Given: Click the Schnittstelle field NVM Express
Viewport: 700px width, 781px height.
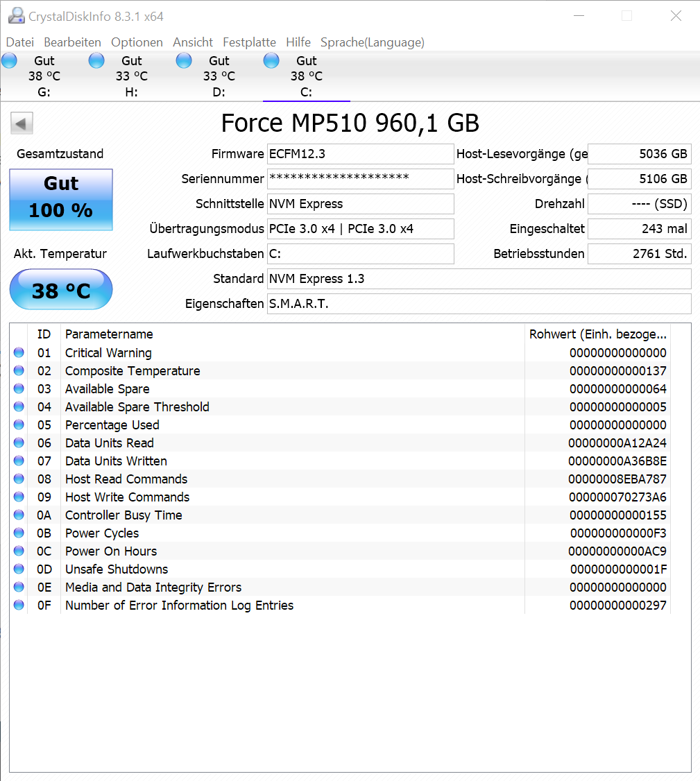Looking at the screenshot, I should click(x=360, y=204).
